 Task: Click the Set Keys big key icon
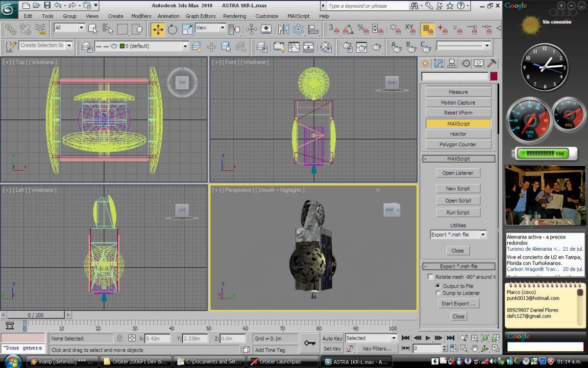pyautogui.click(x=310, y=343)
